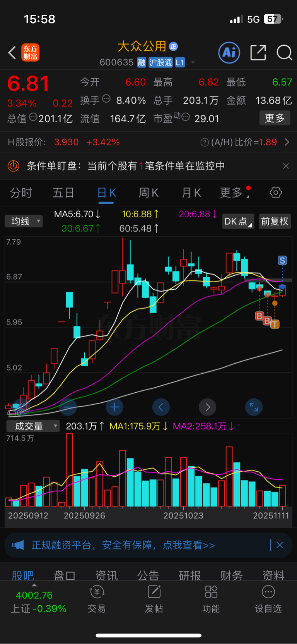Open 更多 quote details button
The width and height of the screenshot is (297, 644).
(x=275, y=118)
